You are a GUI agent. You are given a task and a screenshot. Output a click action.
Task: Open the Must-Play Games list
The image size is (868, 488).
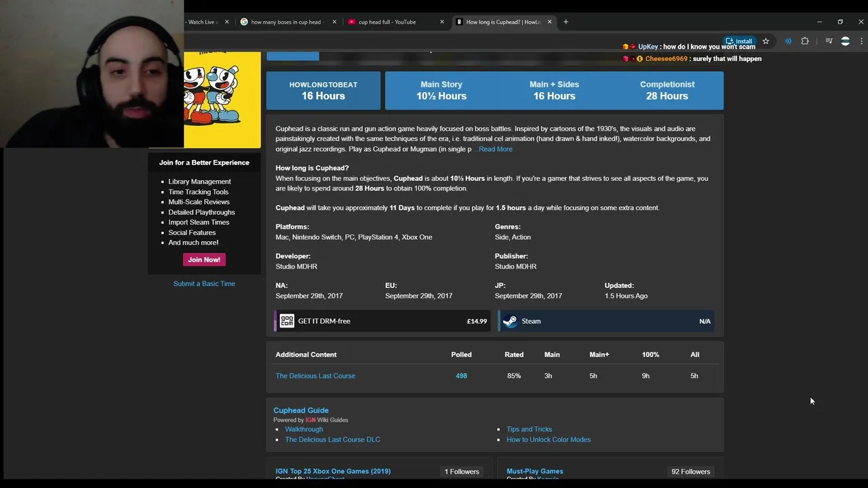(x=534, y=471)
